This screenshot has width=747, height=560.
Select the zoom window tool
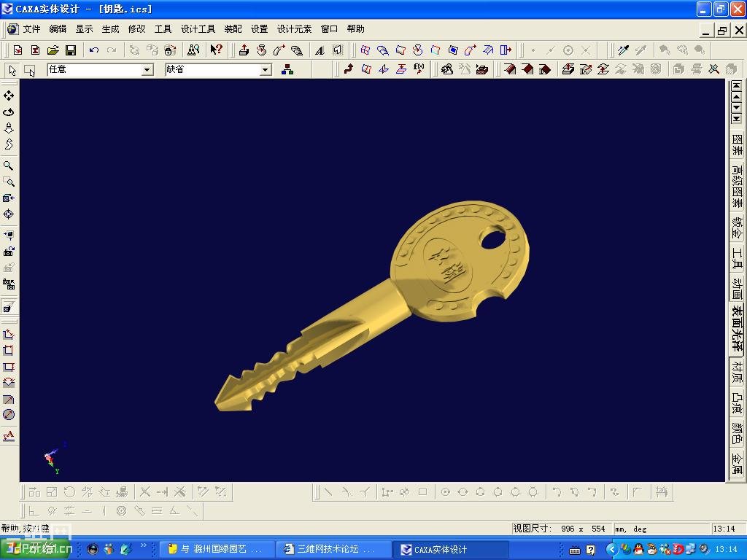click(x=9, y=182)
